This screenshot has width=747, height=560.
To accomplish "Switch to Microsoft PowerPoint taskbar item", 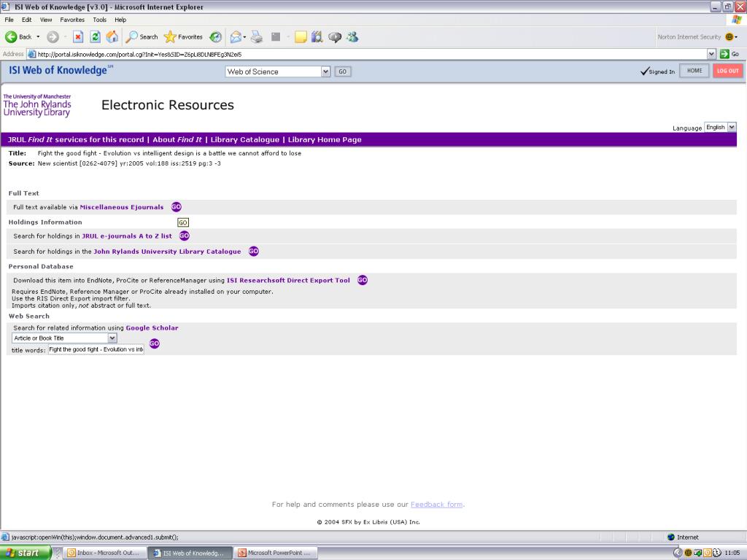I will point(276,553).
